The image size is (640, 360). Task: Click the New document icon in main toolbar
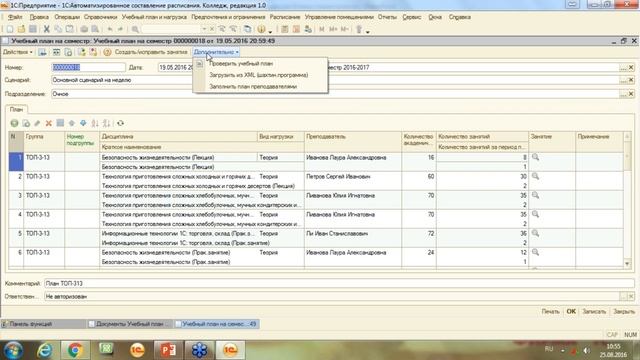click(10, 29)
